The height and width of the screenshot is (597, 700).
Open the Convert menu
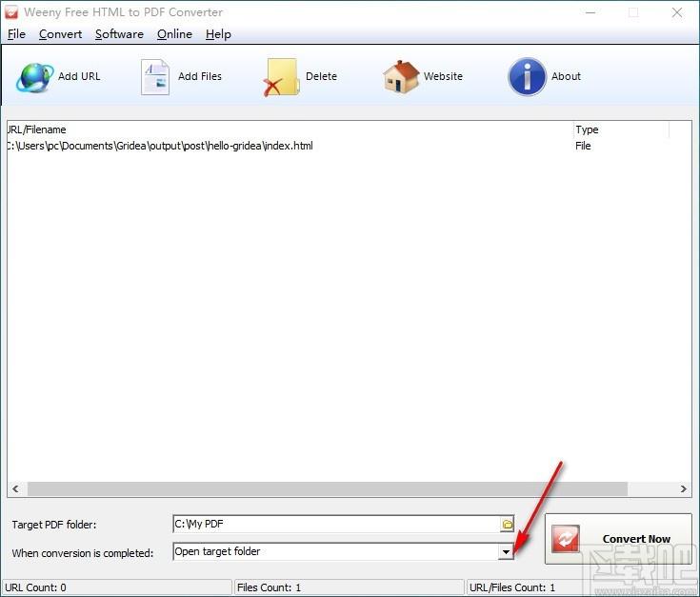click(x=60, y=34)
